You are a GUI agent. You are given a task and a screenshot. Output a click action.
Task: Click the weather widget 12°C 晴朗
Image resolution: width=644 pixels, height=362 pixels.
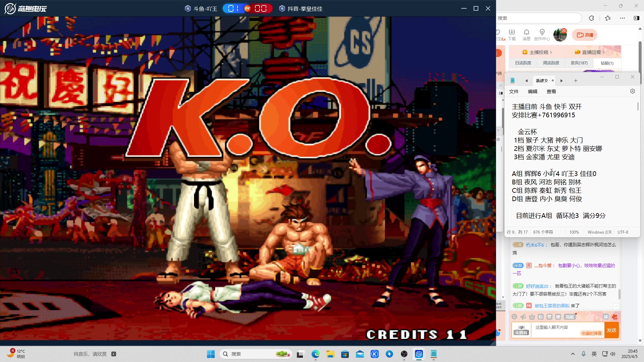point(16,354)
